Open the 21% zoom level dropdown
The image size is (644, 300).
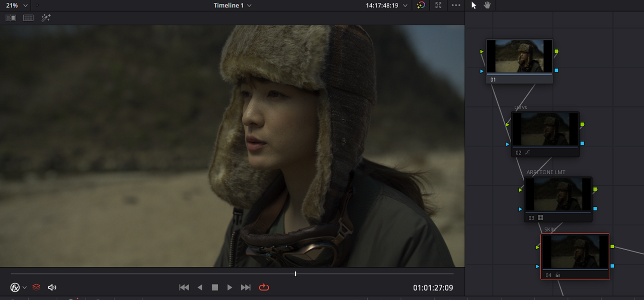(17, 6)
